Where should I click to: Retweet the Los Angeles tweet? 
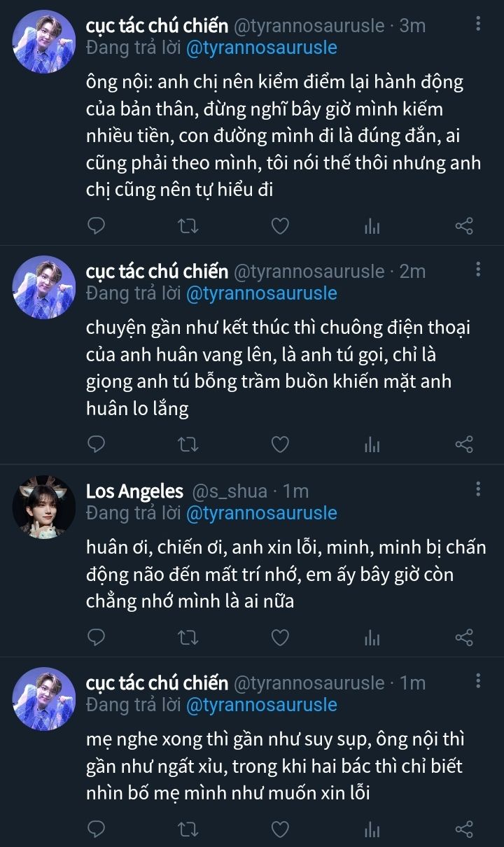188,637
